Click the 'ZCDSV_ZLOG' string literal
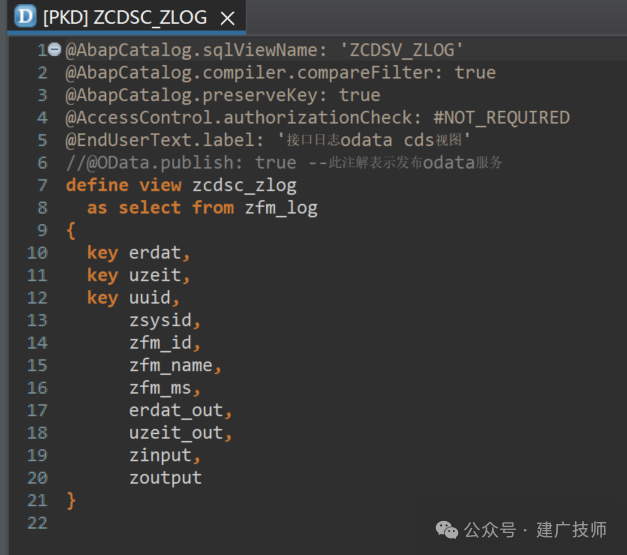Image resolution: width=627 pixels, height=555 pixels. point(401,50)
